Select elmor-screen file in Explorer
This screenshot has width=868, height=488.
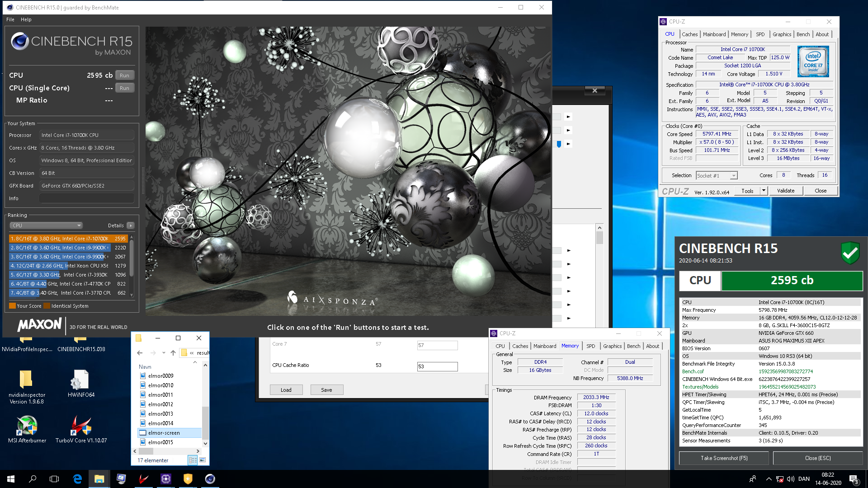click(x=170, y=433)
